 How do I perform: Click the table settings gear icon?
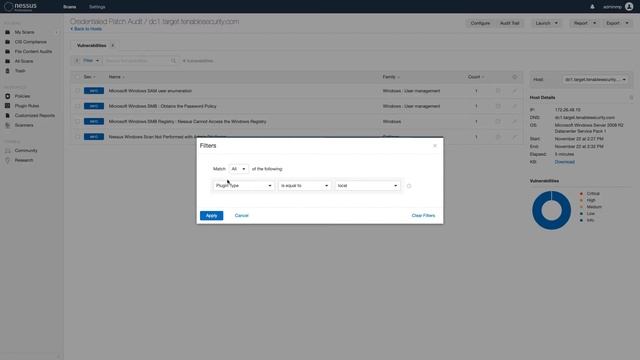point(514,77)
